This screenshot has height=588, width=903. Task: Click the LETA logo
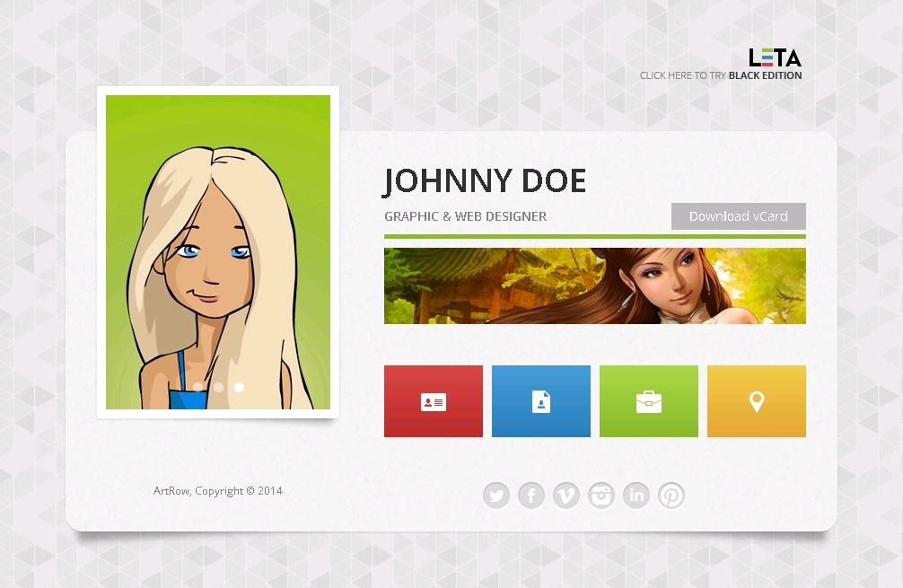pos(776,58)
